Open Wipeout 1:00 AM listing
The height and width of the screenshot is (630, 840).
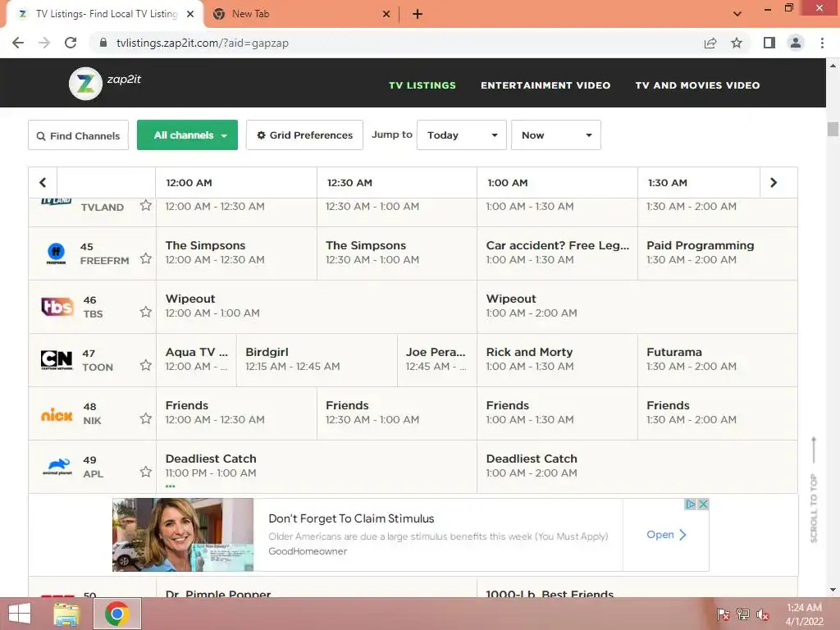[x=637, y=307]
